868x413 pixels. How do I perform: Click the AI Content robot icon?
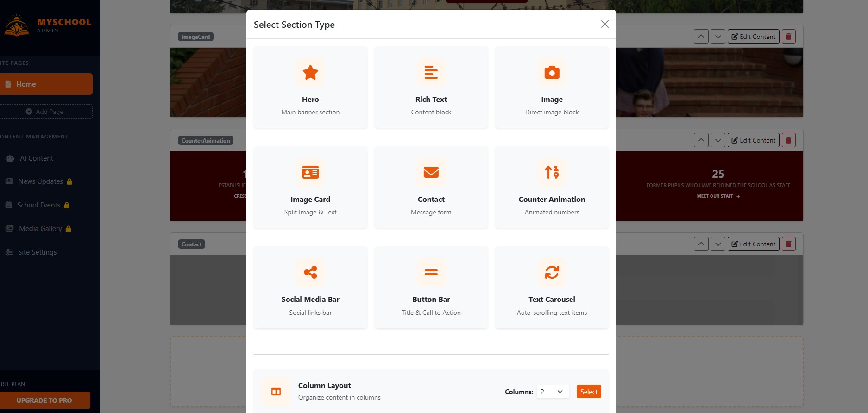point(10,158)
